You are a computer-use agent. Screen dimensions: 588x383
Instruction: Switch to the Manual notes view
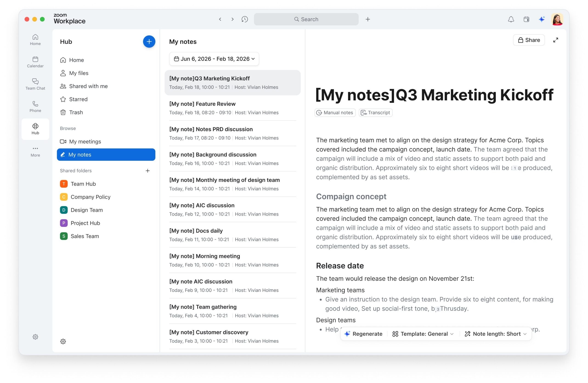pos(335,113)
